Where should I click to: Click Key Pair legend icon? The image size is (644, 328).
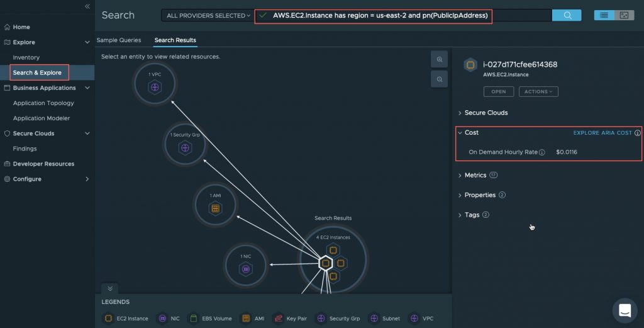coord(278,319)
